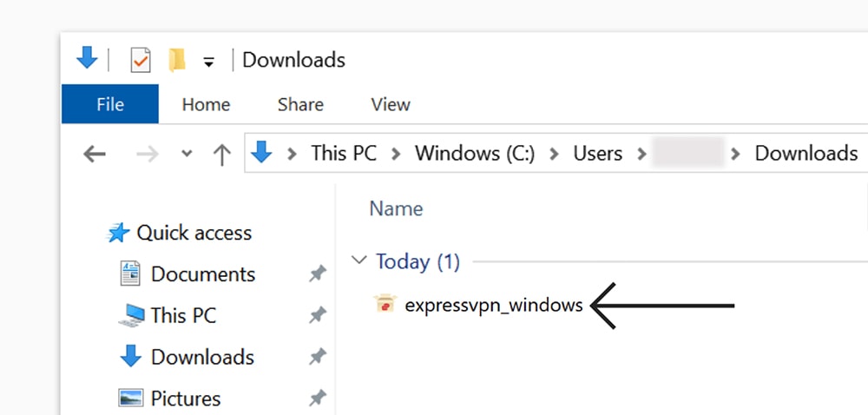The width and height of the screenshot is (868, 415).
Task: Click the Pictures landscape icon in sidebar
Action: 131,398
